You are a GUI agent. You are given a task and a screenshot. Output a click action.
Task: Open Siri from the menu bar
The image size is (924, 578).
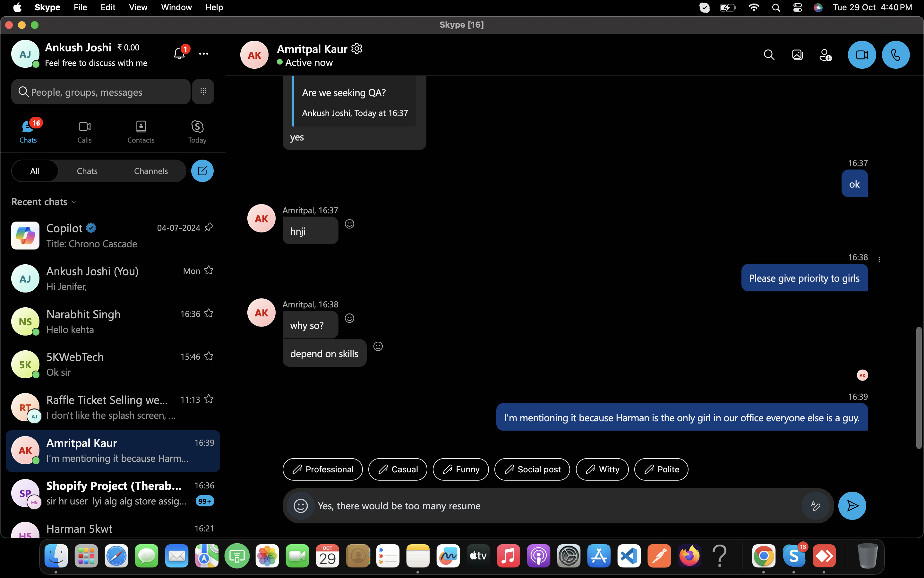(818, 8)
